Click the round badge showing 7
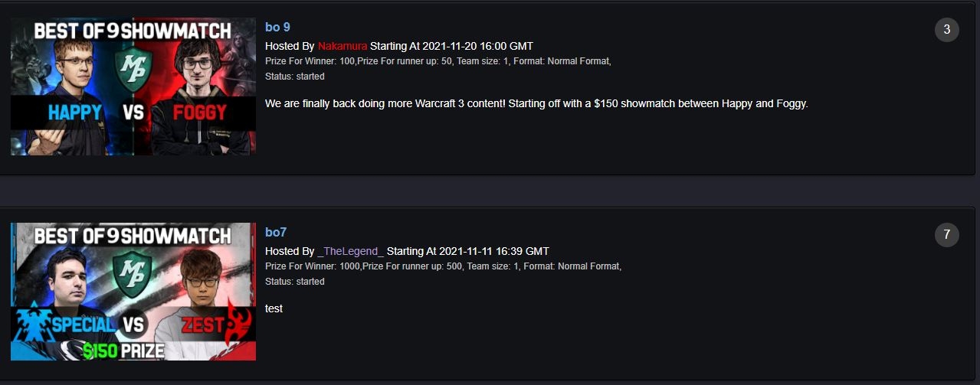The width and height of the screenshot is (980, 385). click(x=947, y=235)
